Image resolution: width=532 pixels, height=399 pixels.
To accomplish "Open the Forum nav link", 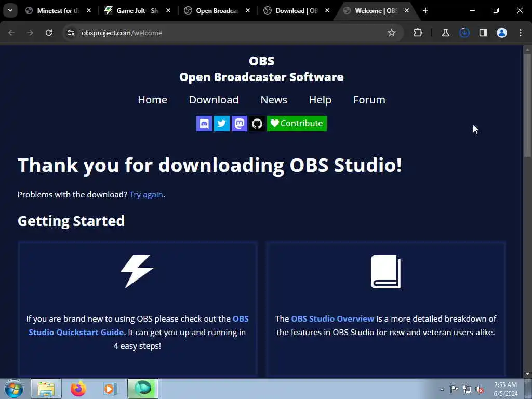I will coord(369,100).
